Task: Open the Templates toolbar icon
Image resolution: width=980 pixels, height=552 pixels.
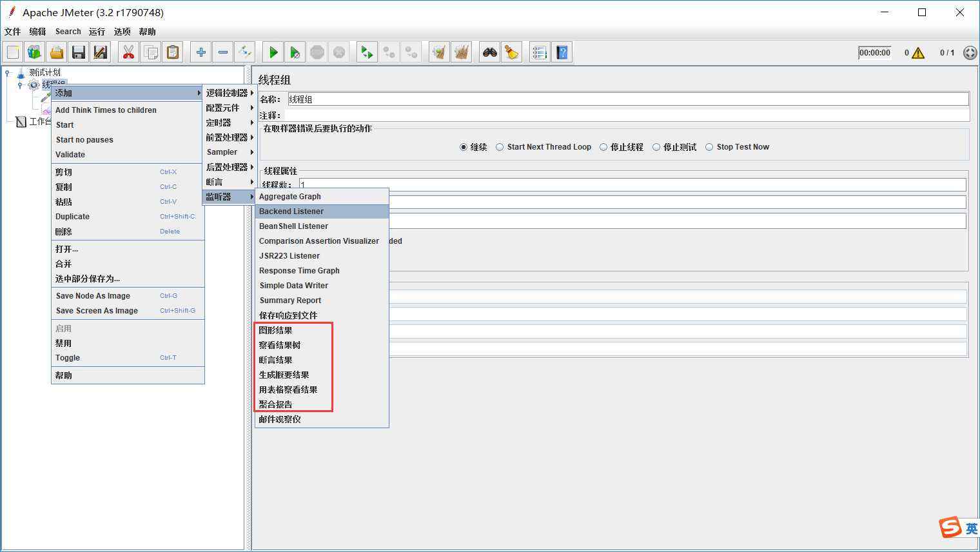Action: (35, 52)
